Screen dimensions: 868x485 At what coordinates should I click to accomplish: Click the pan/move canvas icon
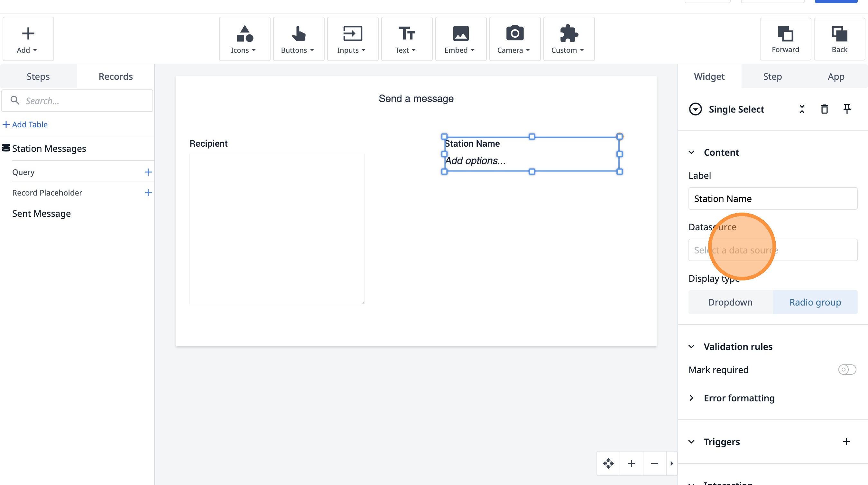tap(608, 463)
